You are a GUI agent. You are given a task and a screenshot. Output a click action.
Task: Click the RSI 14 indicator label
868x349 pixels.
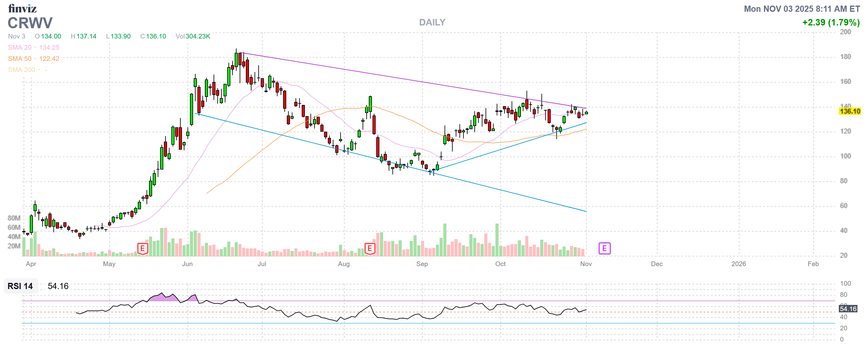click(20, 286)
